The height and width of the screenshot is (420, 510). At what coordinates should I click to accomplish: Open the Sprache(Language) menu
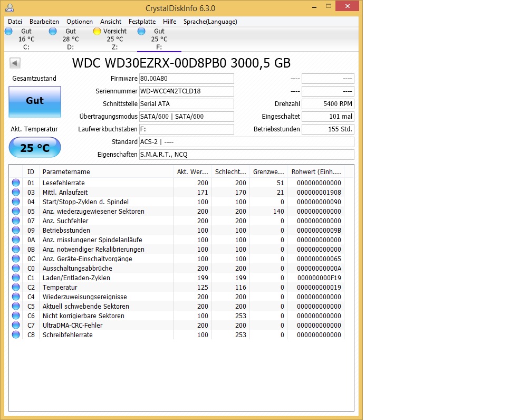tap(210, 22)
